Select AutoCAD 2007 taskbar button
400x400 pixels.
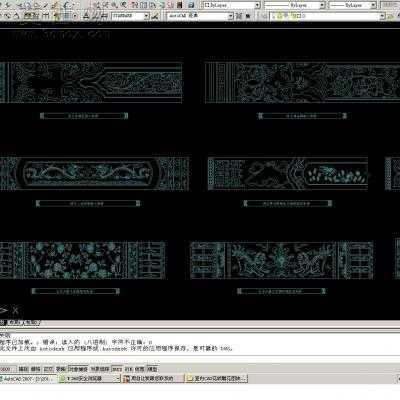point(28,379)
